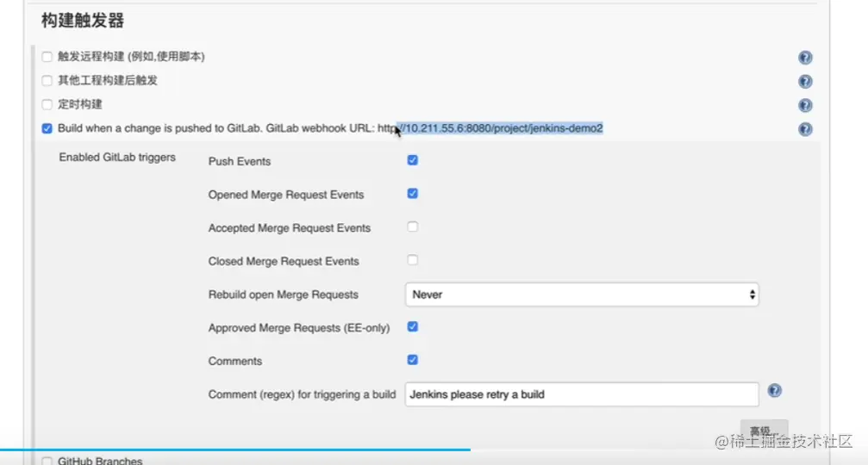This screenshot has width=868, height=465.
Task: Open help for 其他工程构建后触发 option
Action: (x=805, y=82)
